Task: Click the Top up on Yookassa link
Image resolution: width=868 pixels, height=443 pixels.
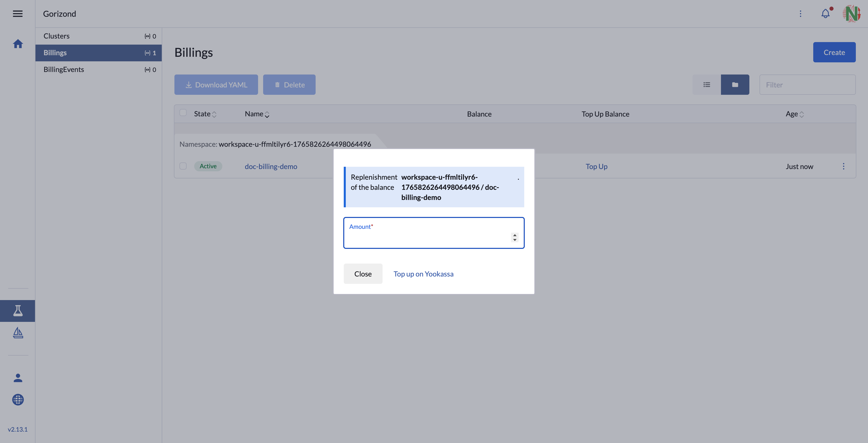Action: coord(423,274)
